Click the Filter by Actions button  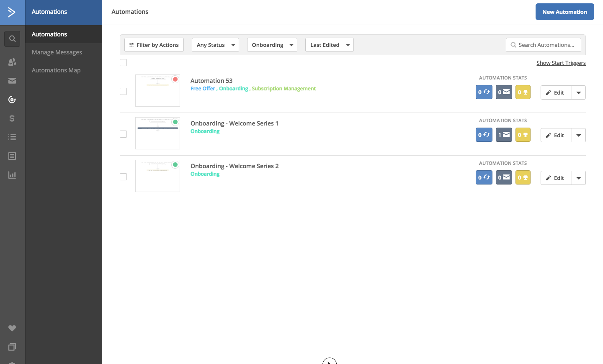pyautogui.click(x=154, y=45)
